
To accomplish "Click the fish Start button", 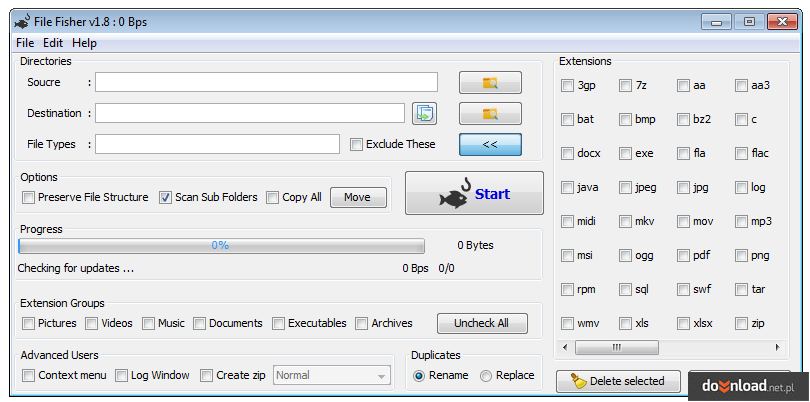I will (x=474, y=193).
